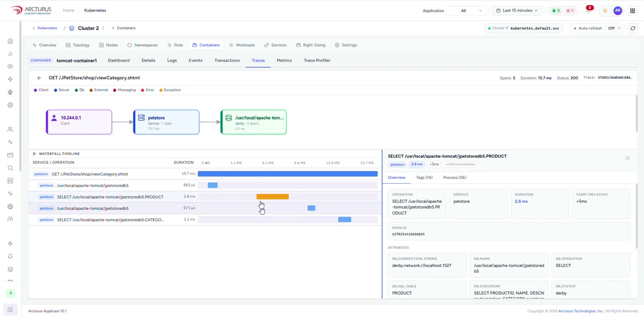Select the Topology navigation tab

coord(77,45)
